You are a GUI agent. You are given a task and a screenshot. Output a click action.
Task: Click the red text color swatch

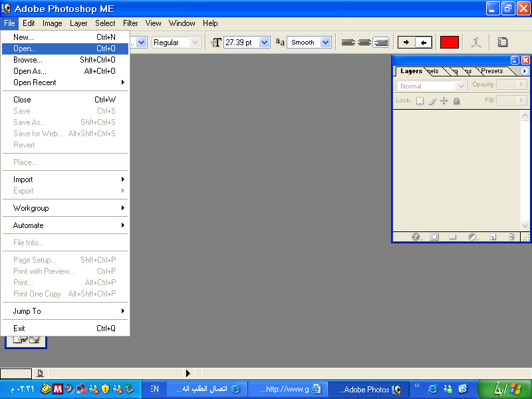[x=450, y=43]
